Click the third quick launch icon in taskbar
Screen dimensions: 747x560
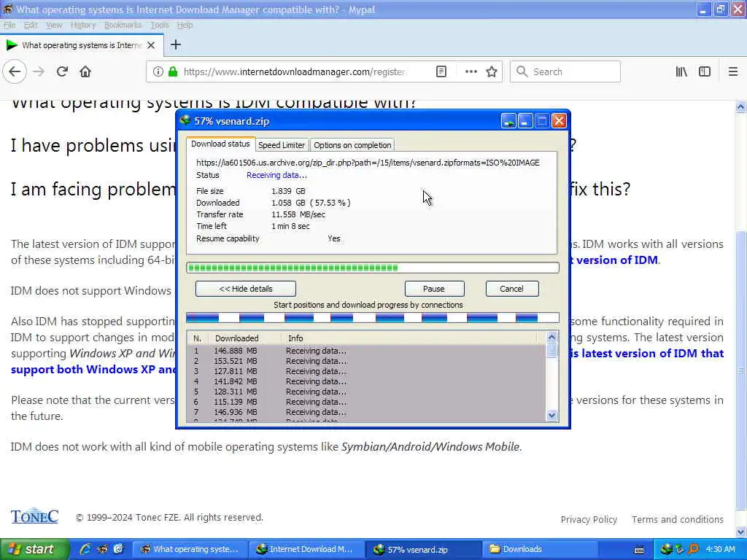[x=118, y=549]
